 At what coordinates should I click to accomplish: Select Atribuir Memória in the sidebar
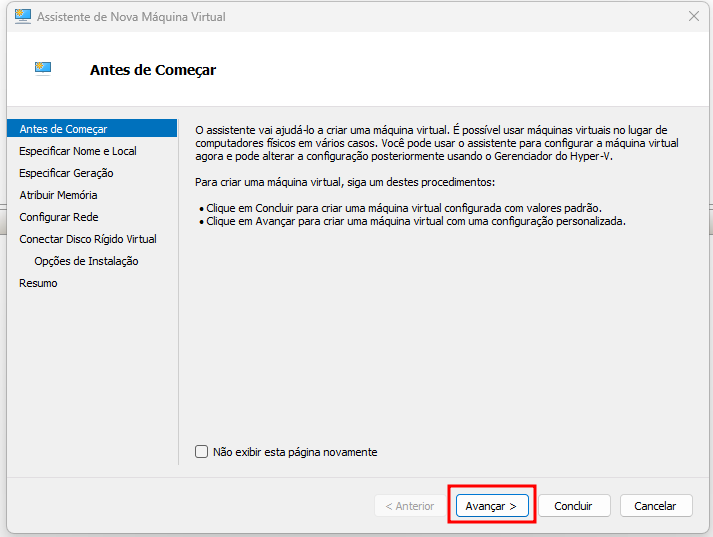coord(58,195)
